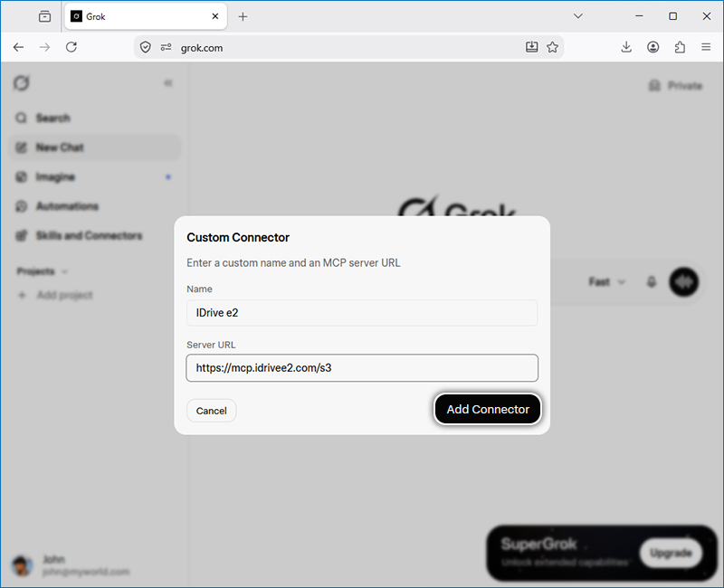
Task: Open the Firefox downloads icon
Action: click(x=626, y=47)
